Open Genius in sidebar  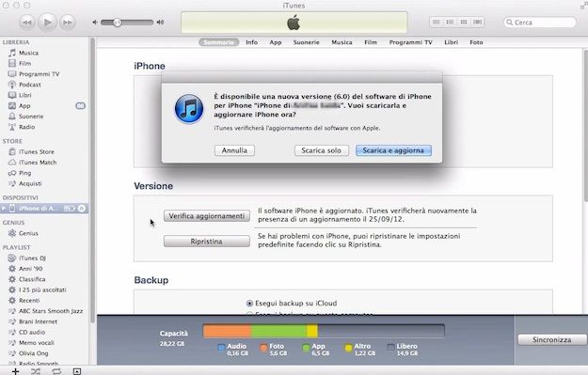coord(28,233)
